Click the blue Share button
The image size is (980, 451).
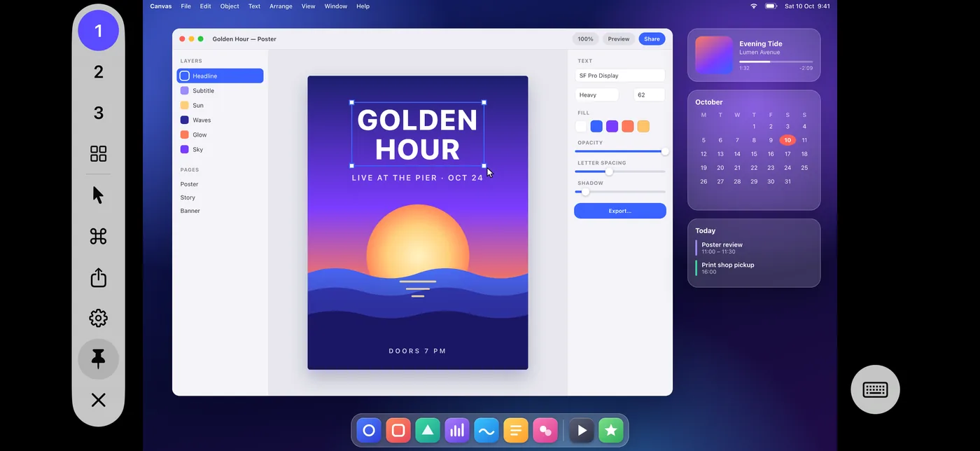[x=652, y=39]
